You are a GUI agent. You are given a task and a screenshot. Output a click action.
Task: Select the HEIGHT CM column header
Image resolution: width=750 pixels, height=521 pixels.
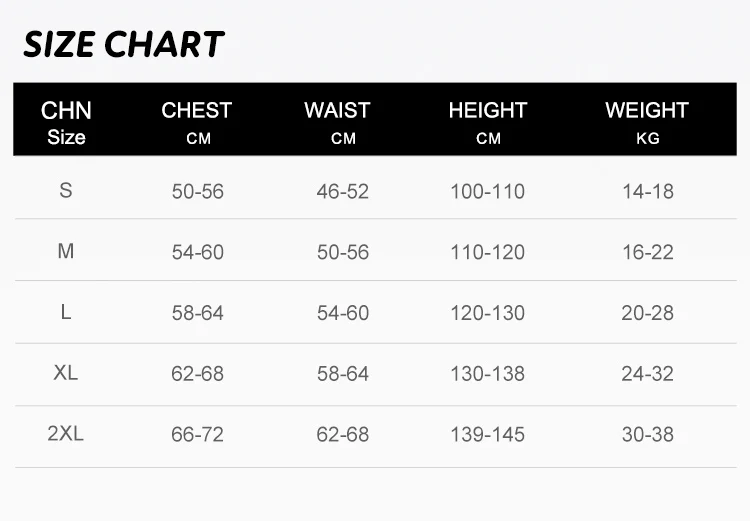point(488,123)
